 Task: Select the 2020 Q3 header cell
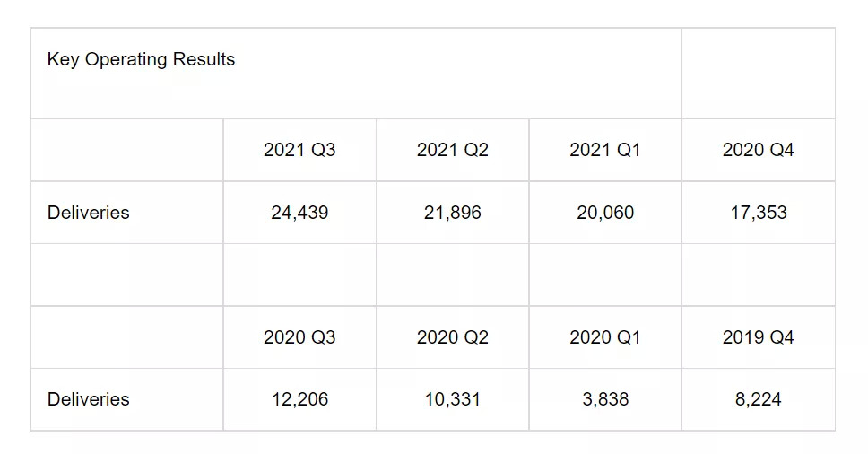299,337
